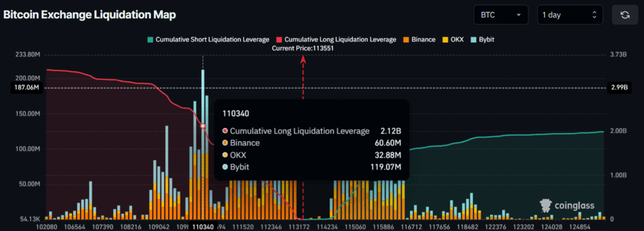Click the refresh chart icon button
Screen dimensions: 644x231
(x=625, y=15)
